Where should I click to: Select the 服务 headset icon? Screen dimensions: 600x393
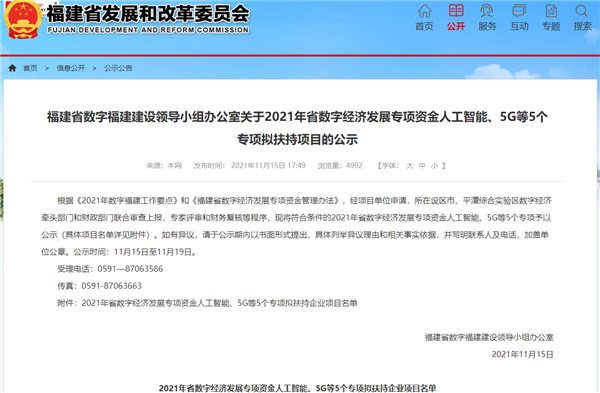[x=487, y=11]
